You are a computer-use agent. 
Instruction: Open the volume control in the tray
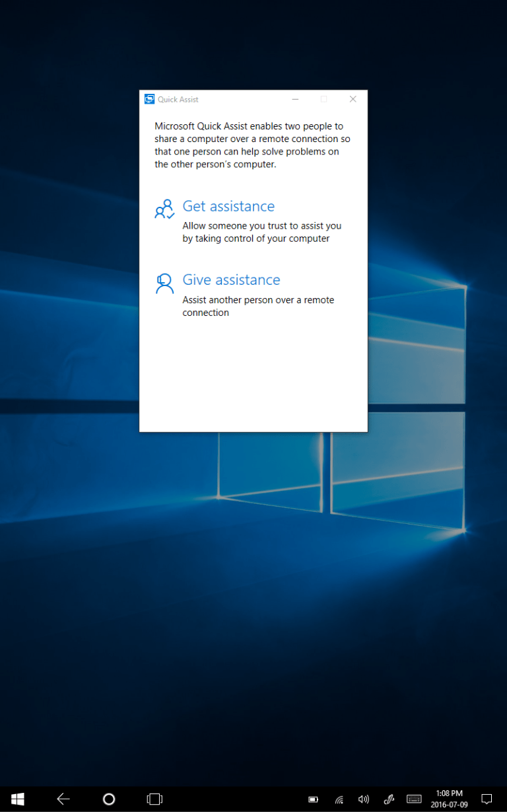(364, 799)
